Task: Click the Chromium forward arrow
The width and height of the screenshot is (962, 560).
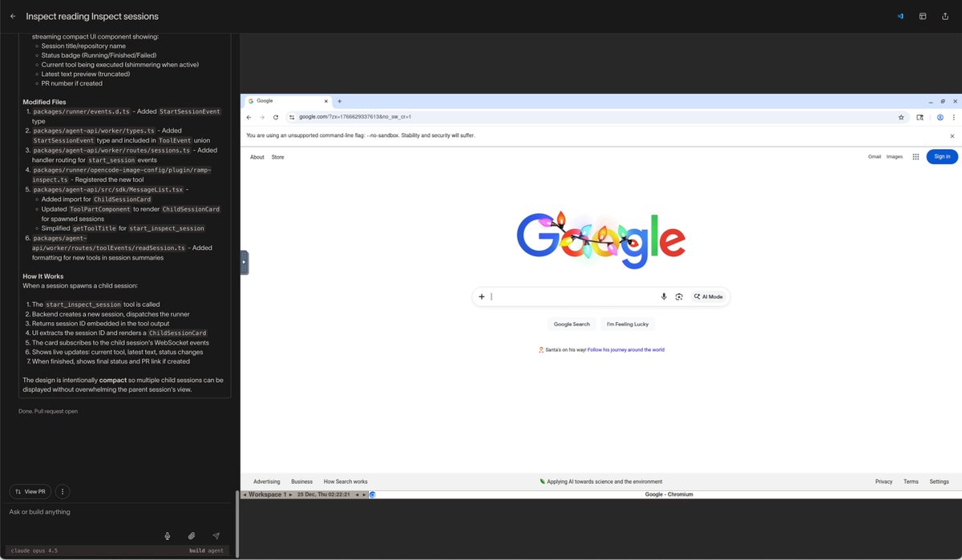Action: click(262, 117)
